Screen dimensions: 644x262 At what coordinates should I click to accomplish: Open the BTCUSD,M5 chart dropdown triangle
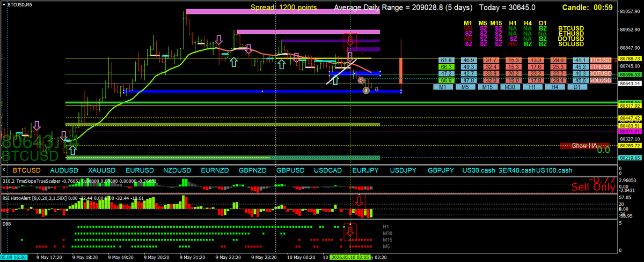(4, 4)
